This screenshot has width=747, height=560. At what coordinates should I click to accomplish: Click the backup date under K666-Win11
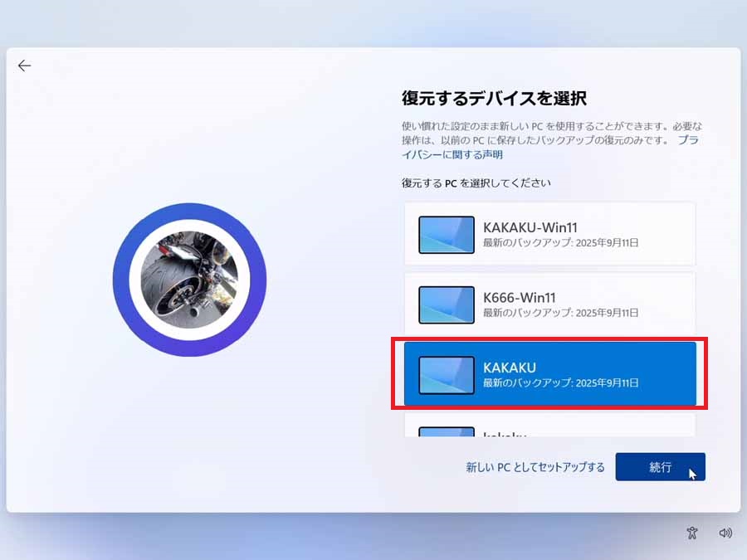pos(560,313)
